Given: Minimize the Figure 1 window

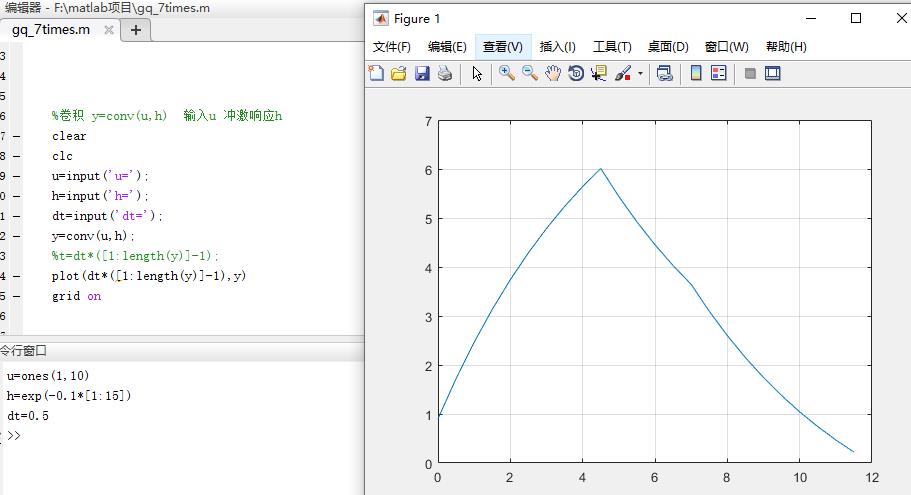Looking at the screenshot, I should [x=811, y=19].
